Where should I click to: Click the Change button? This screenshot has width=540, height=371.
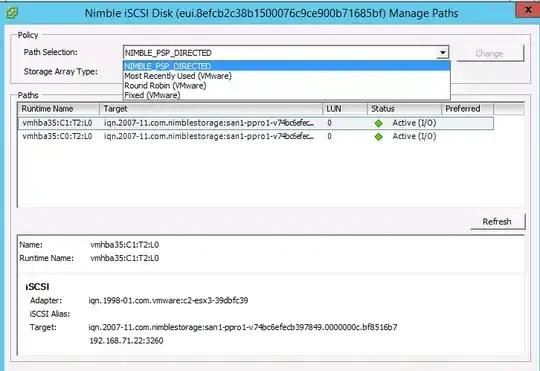(490, 53)
